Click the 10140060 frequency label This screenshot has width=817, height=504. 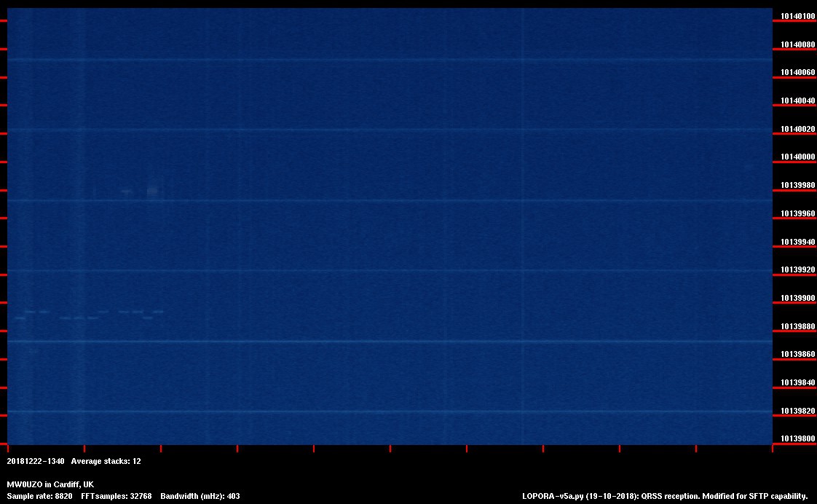click(x=797, y=73)
